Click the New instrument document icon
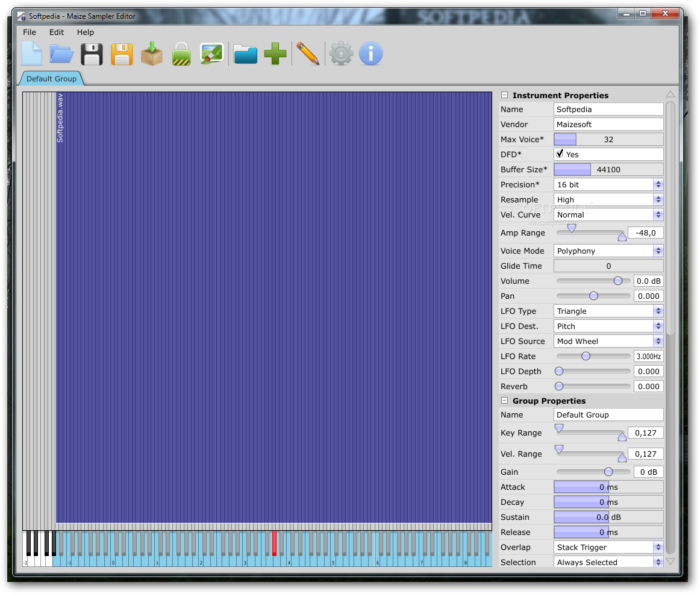 pyautogui.click(x=32, y=54)
